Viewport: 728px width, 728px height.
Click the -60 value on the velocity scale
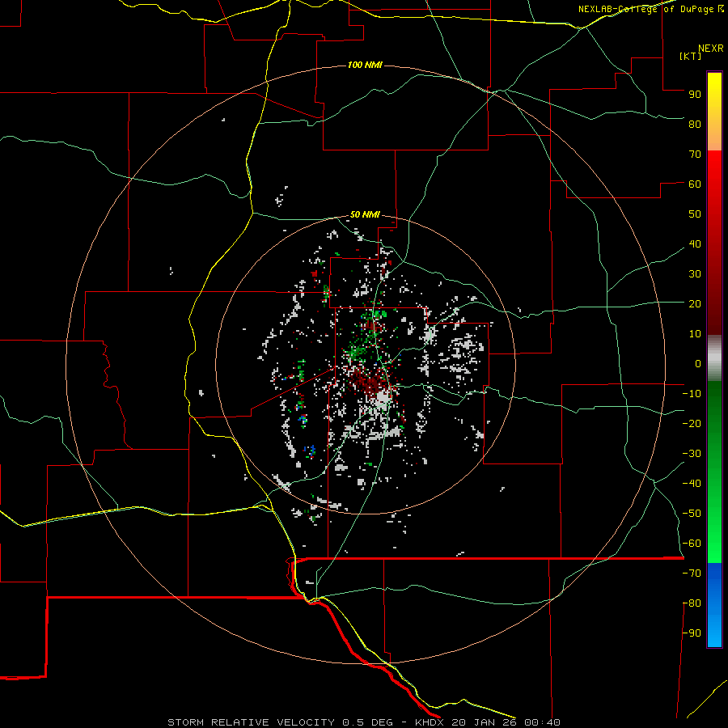click(692, 544)
